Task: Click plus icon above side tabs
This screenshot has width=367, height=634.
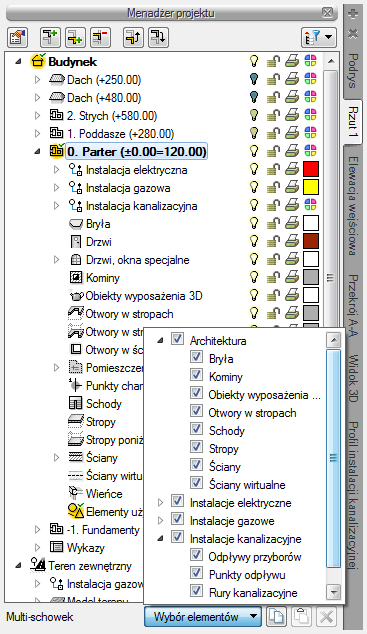Action: (x=353, y=14)
